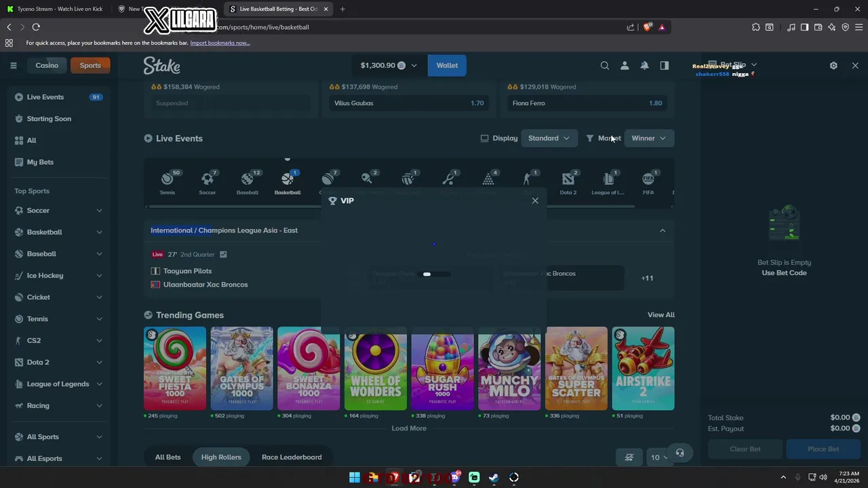Select the League of Legends sport icon
The width and height of the screenshot is (868, 488).
tap(608, 183)
